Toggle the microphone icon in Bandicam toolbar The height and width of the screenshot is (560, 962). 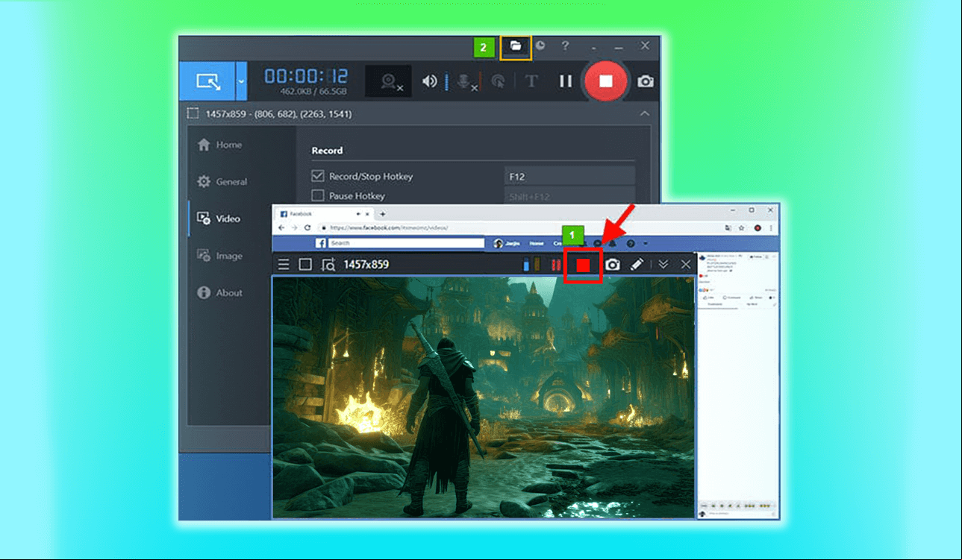click(466, 81)
